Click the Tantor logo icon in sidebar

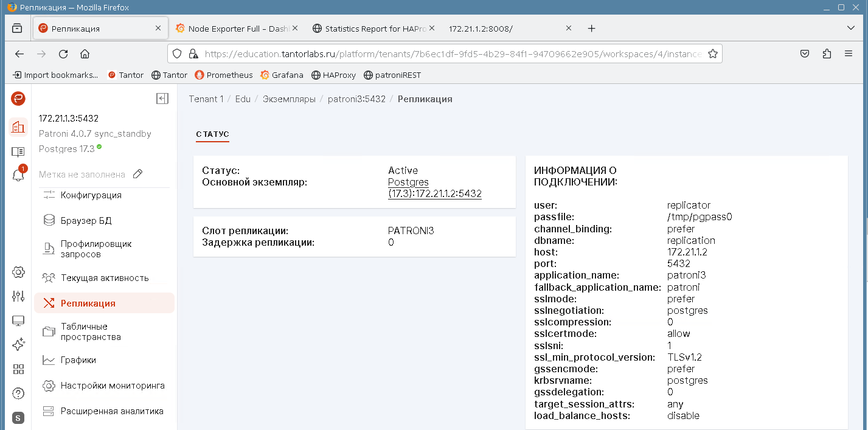[x=18, y=99]
